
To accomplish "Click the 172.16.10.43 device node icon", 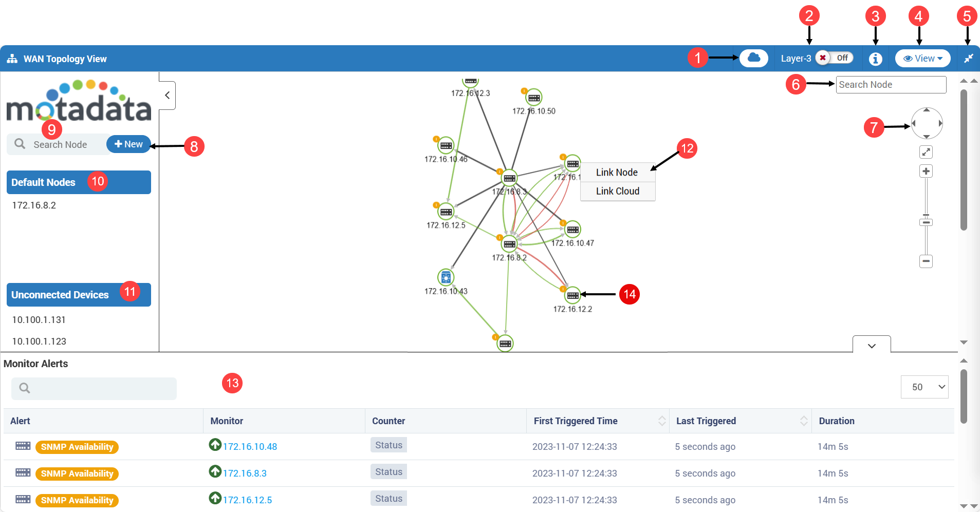I will [446, 277].
